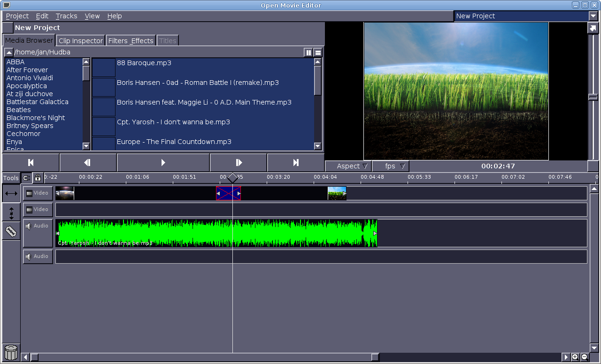Switch file list to row list view icon
The image size is (601, 364).
coord(318,52)
